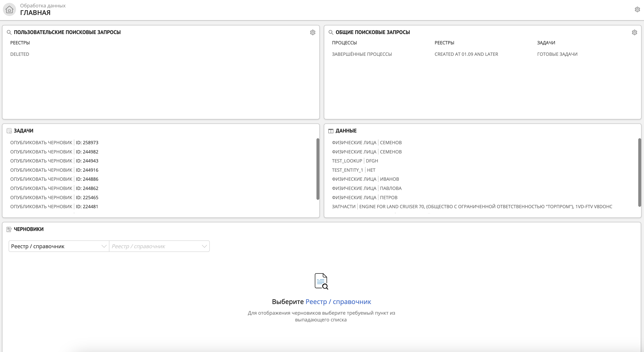Open data record ФИЗИЧЕСКИЕ ЛИЦА ИВАНОВ
Image resolution: width=644 pixels, height=352 pixels.
coord(365,179)
